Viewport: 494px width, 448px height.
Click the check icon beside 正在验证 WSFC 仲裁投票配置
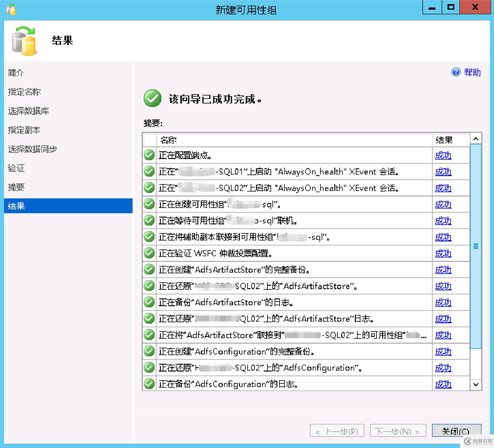pyautogui.click(x=149, y=253)
